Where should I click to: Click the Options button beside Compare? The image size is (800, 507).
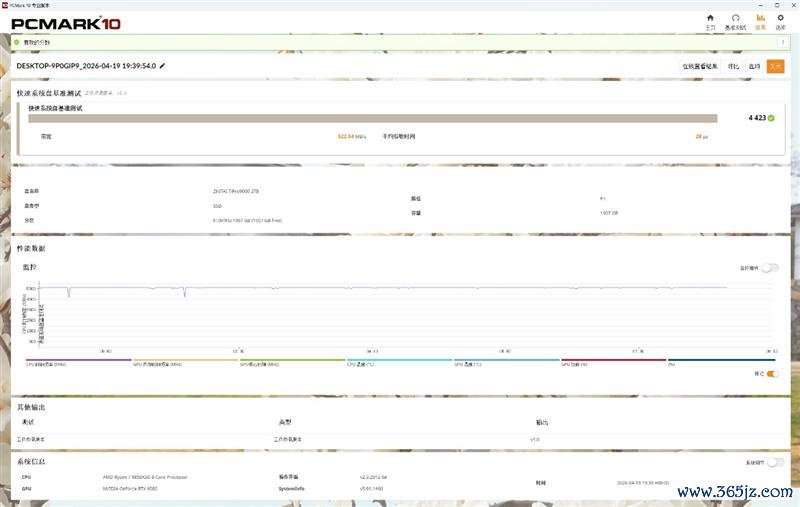click(x=755, y=66)
